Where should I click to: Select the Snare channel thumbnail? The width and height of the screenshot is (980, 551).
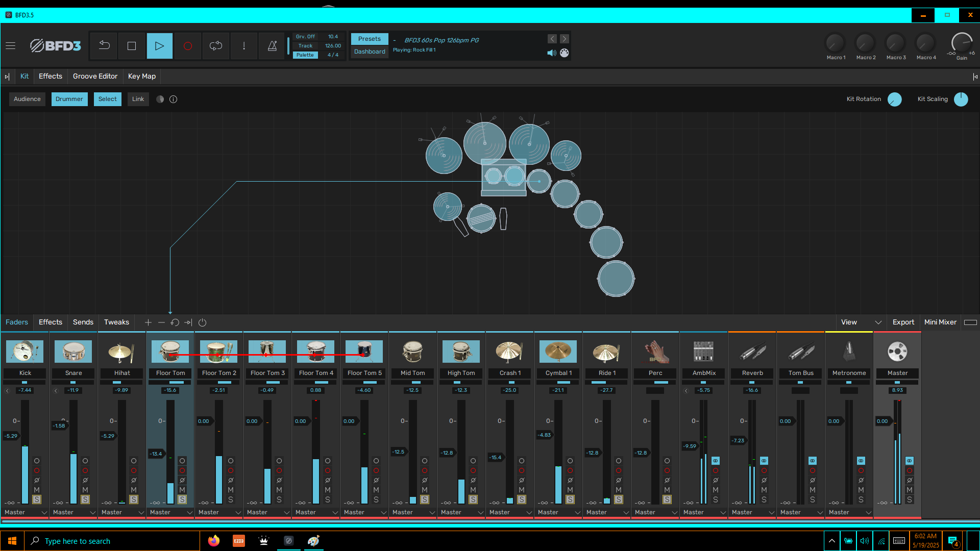[73, 352]
